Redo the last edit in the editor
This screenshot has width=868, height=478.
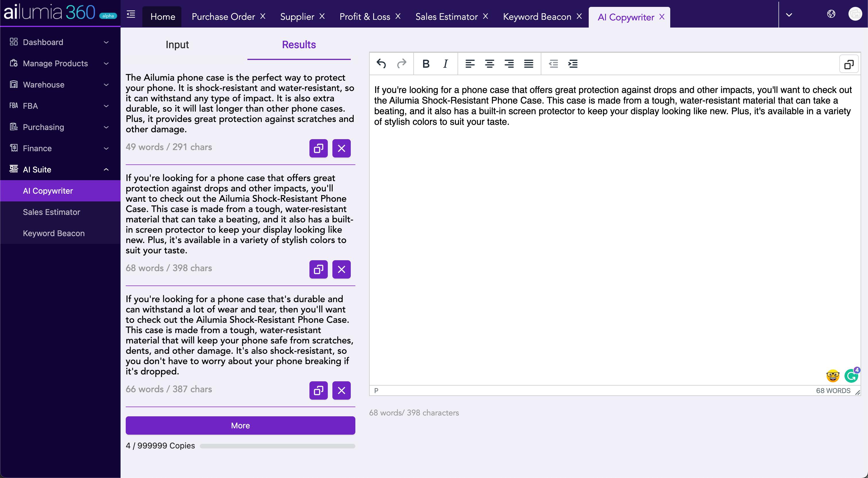click(401, 64)
